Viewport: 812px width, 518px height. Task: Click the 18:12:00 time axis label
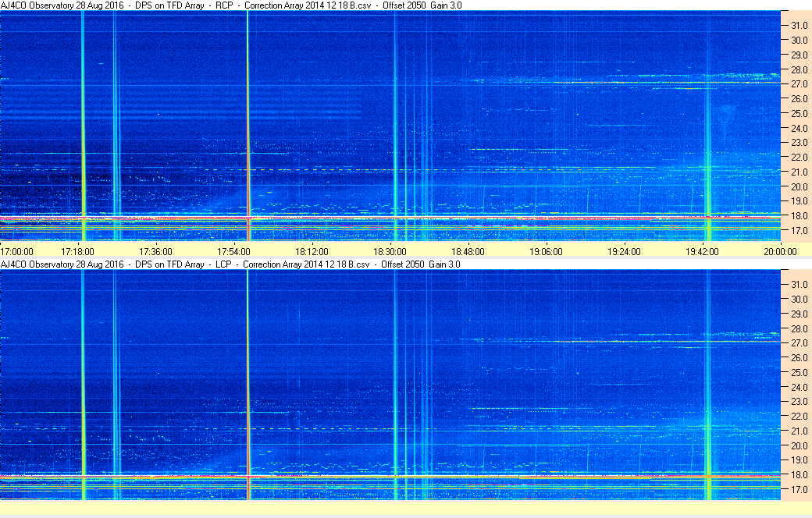pos(312,251)
